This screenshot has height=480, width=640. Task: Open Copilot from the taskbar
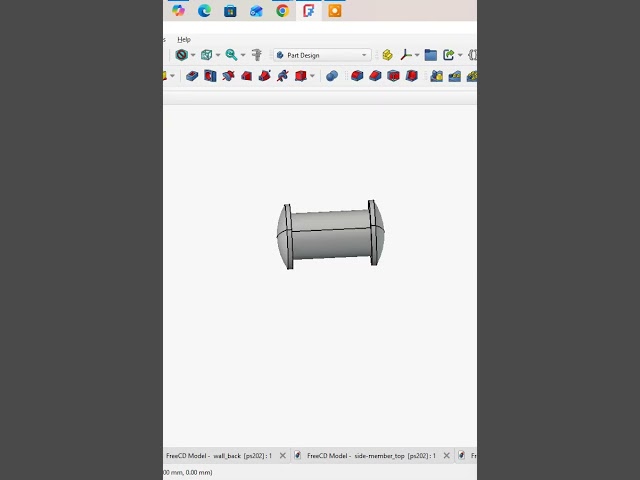click(x=178, y=11)
